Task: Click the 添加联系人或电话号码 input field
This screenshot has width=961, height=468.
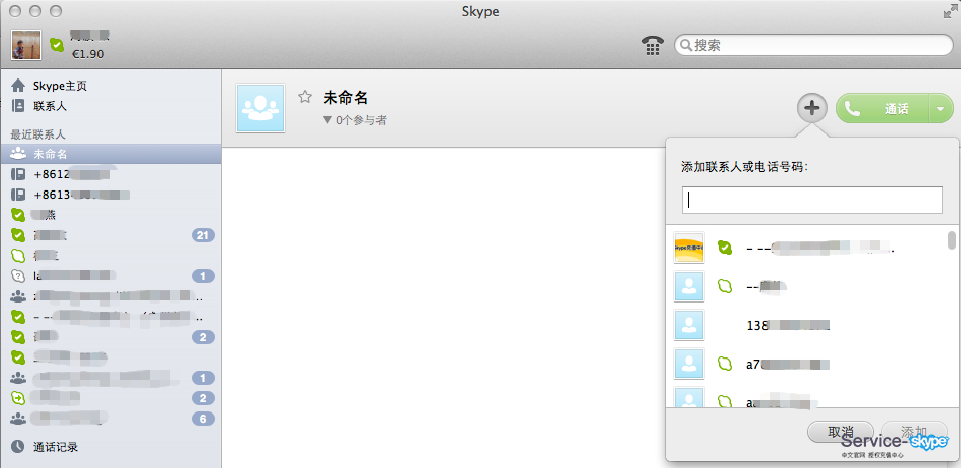Action: tap(811, 199)
